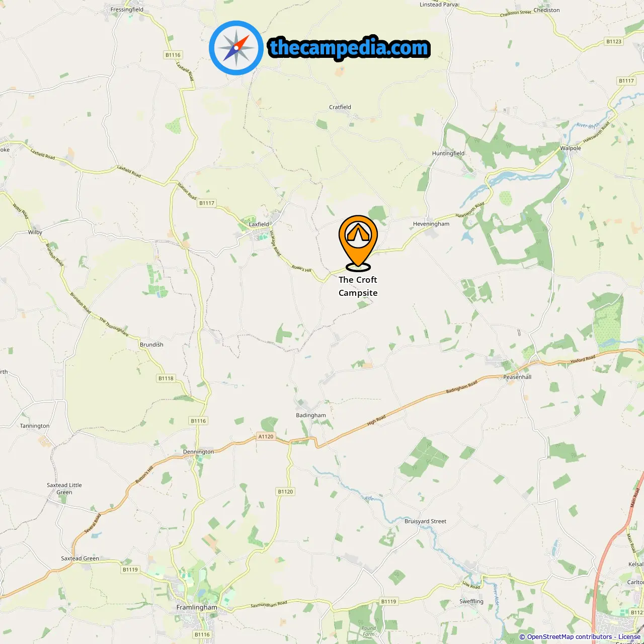The height and width of the screenshot is (644, 644).
Task: Select the Laxfield village label
Action: [x=259, y=224]
